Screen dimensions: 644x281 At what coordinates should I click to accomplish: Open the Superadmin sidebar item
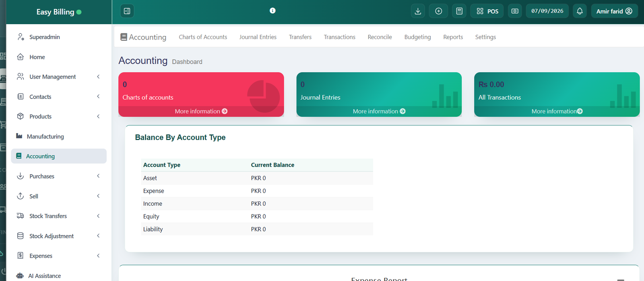59,37
